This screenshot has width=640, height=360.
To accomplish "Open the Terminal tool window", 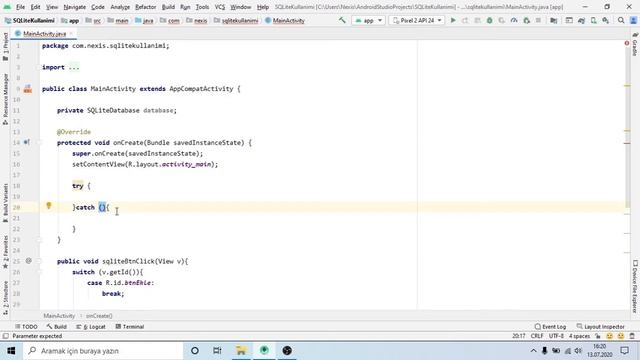I will tap(130, 327).
